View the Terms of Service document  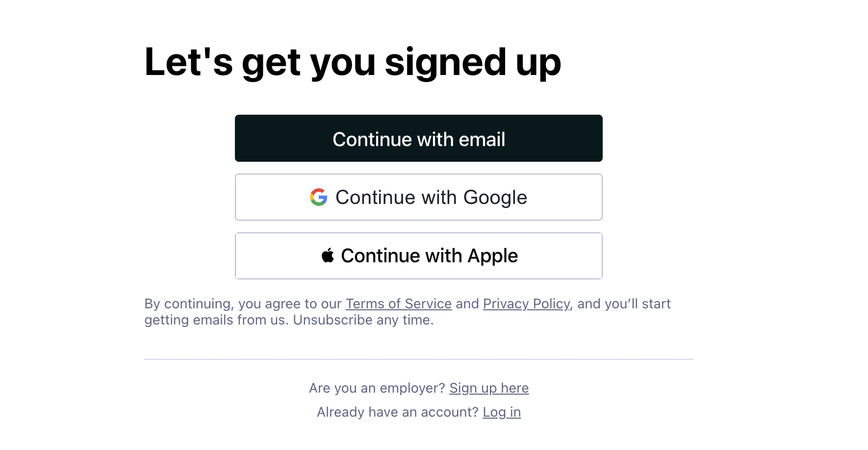pyautogui.click(x=398, y=303)
